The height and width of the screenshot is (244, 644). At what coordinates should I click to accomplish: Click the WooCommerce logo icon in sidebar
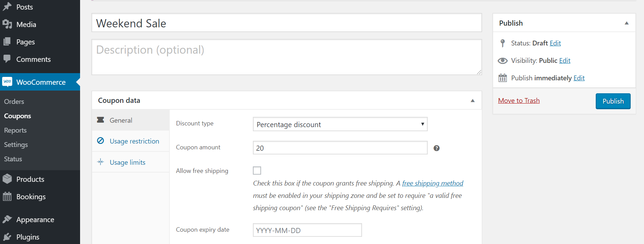click(x=7, y=82)
